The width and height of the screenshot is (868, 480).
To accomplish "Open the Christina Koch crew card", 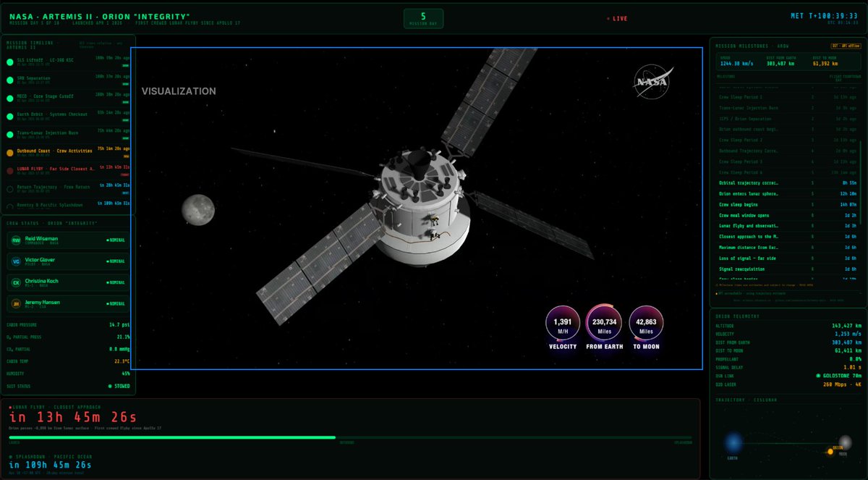I will (69, 283).
